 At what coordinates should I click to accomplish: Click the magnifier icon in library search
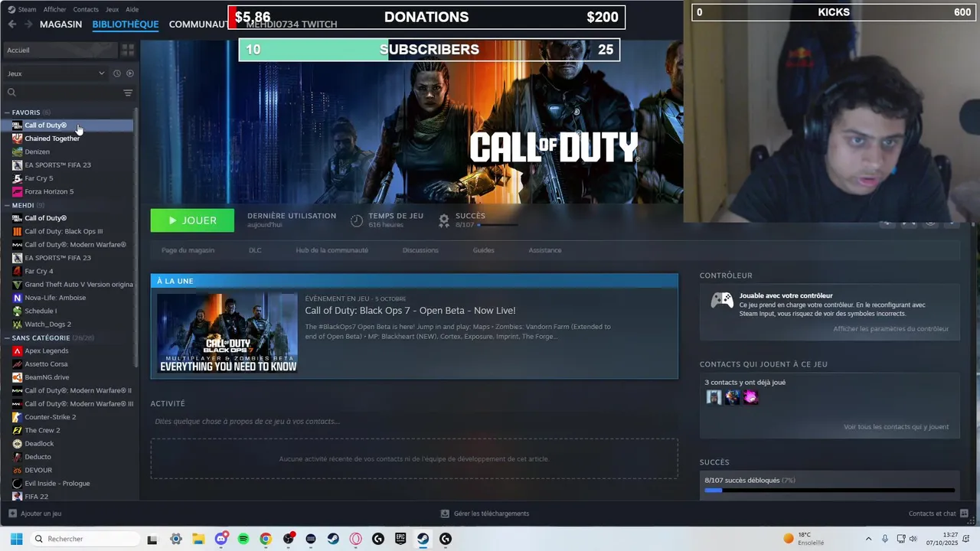point(11,93)
